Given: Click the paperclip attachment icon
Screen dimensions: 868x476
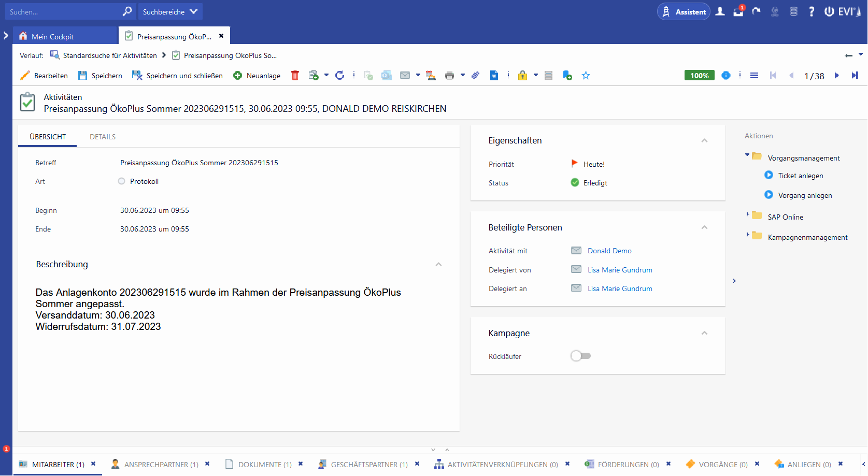Looking at the screenshot, I should (x=475, y=76).
